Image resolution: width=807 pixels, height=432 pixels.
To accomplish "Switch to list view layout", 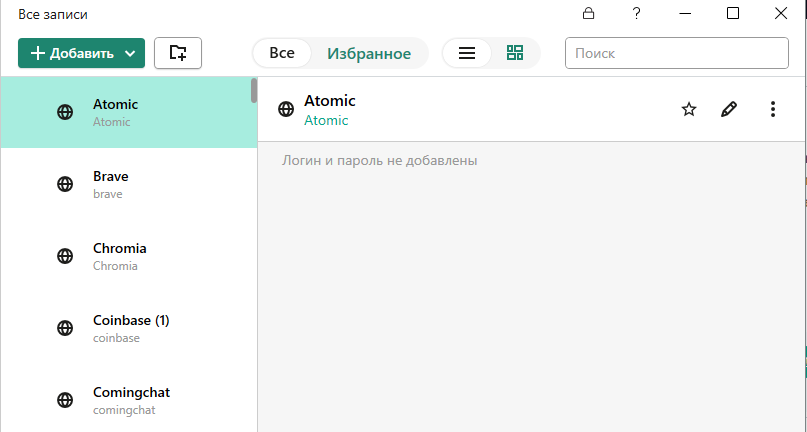I will [467, 53].
